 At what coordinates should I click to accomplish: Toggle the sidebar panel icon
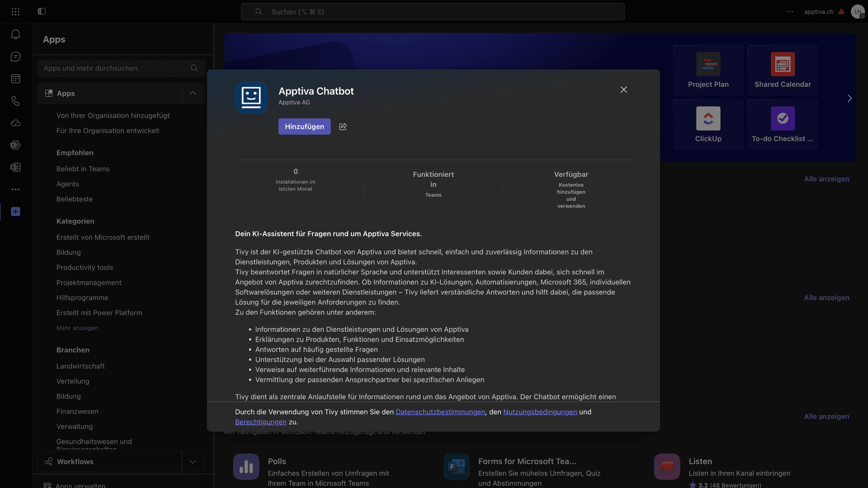point(42,11)
